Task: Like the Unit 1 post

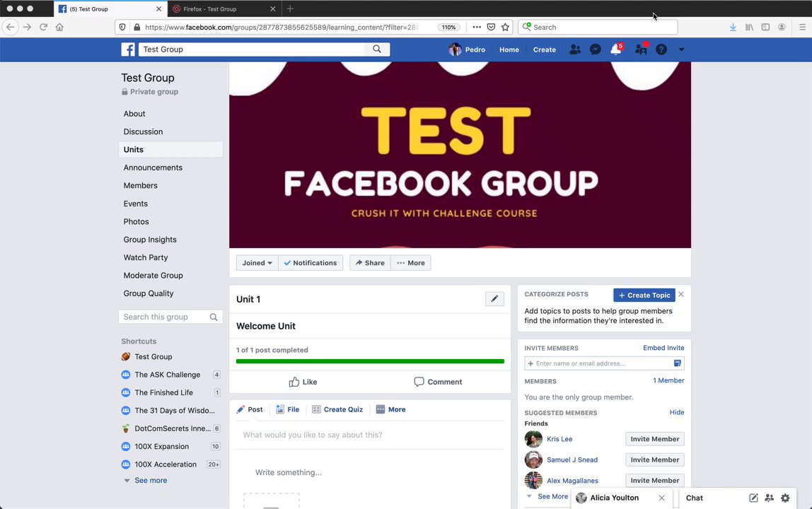Action: [x=303, y=382]
